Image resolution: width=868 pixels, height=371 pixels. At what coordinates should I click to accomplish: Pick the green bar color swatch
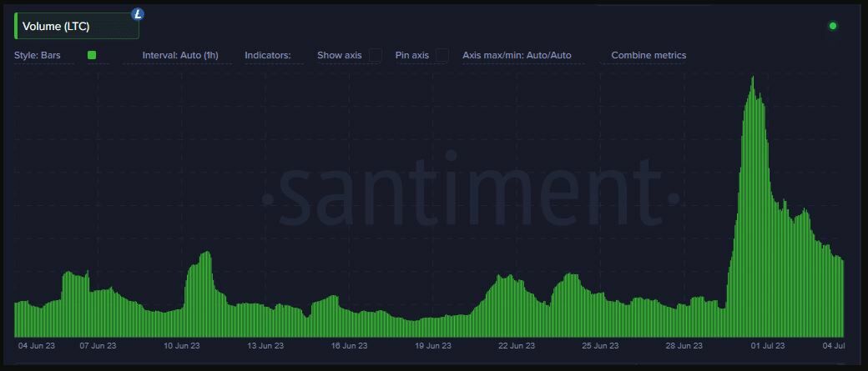coord(92,55)
